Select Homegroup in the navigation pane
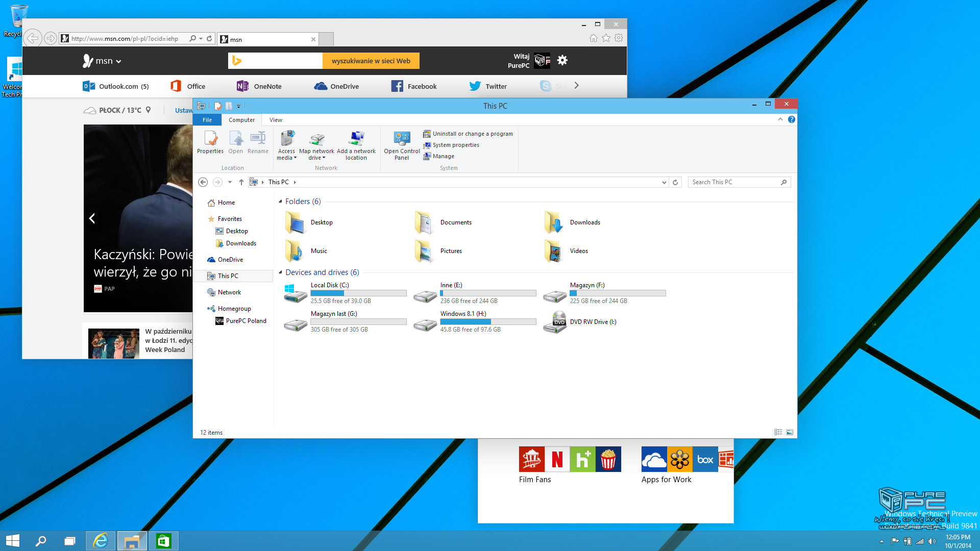 pos(229,309)
